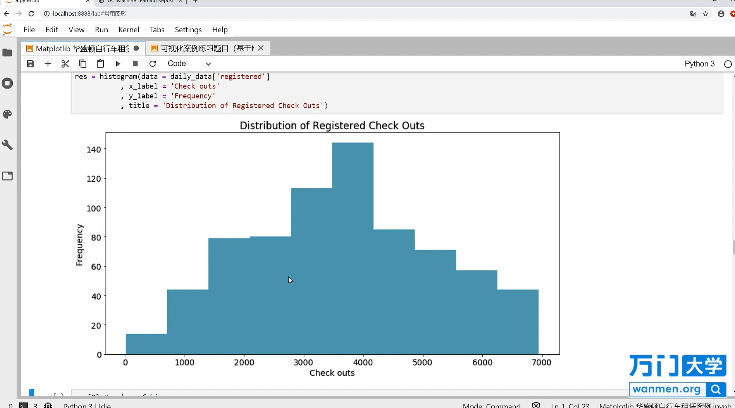Open the cell type Code dropdown
This screenshot has height=408, width=735.
tap(189, 63)
